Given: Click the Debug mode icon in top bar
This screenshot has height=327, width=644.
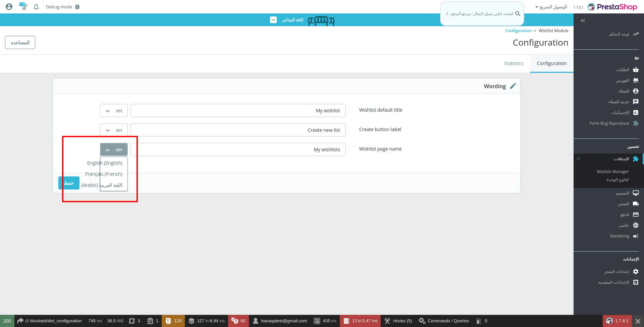Looking at the screenshot, I should point(77,6).
